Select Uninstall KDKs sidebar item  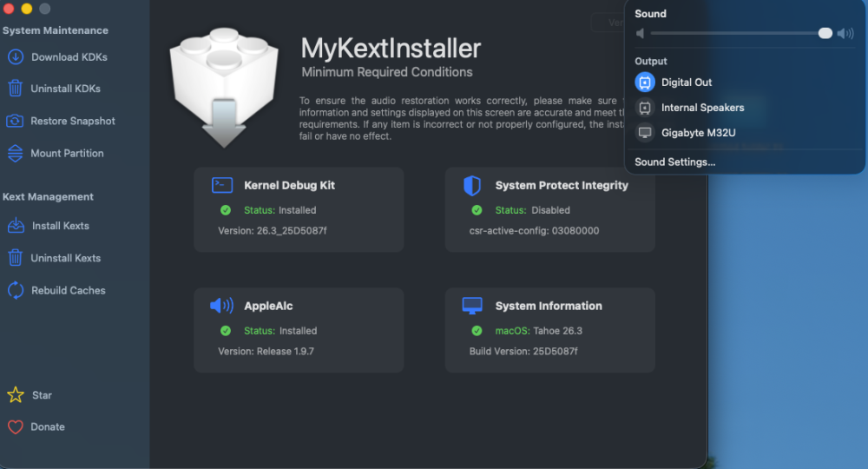coord(65,89)
